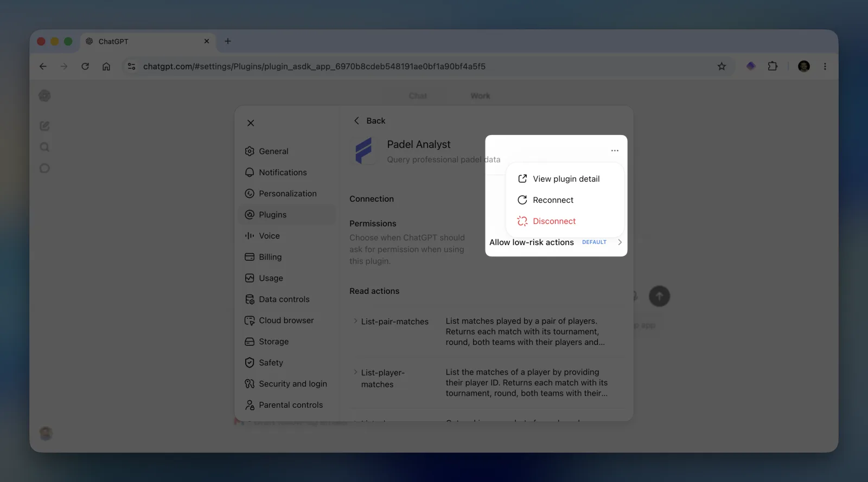Click the circle icon in the sidebar
The image size is (868, 482).
(45, 168)
